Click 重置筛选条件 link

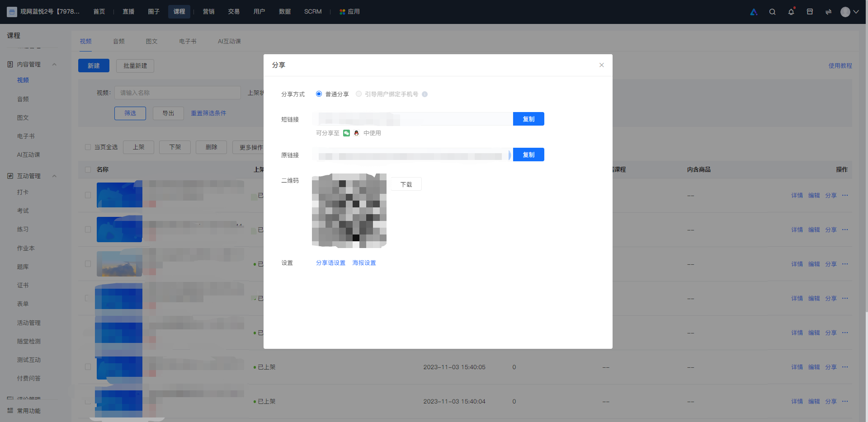tap(208, 113)
